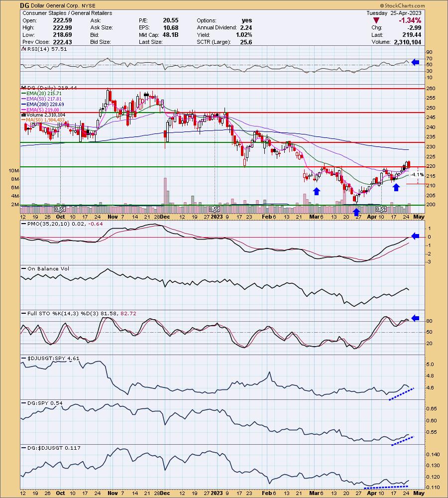Click the 260 price-axis label
The height and width of the screenshot is (498, 448).
tap(431, 88)
